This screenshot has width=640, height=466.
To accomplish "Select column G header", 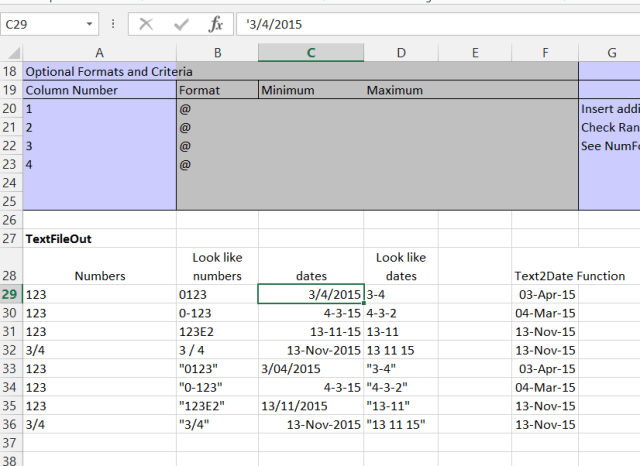I will click(611, 53).
